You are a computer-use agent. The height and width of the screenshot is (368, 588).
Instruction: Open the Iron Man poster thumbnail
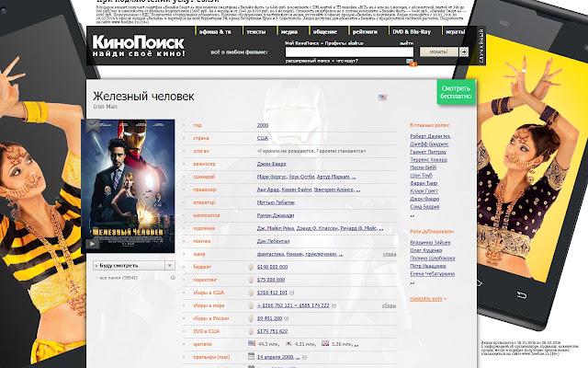click(128, 186)
